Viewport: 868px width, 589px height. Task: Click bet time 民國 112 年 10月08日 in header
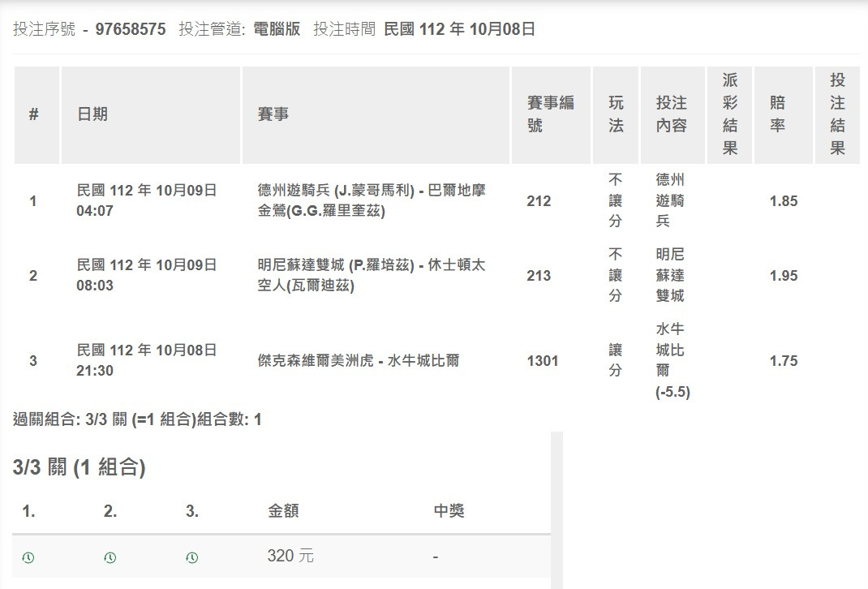point(459,29)
